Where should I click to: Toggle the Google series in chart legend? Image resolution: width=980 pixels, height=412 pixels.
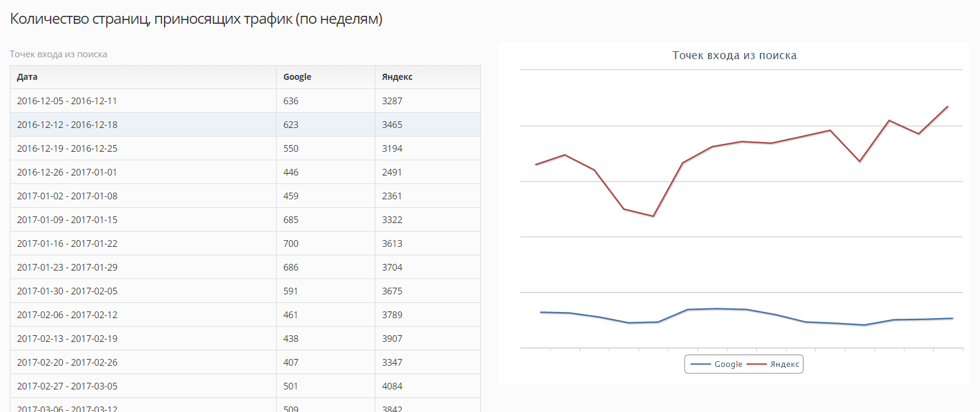tap(728, 364)
